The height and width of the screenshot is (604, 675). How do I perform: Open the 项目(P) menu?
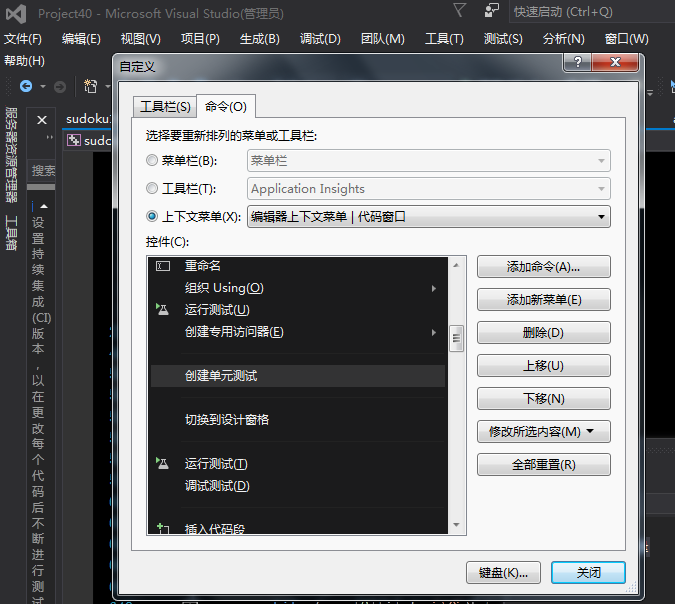tap(200, 39)
